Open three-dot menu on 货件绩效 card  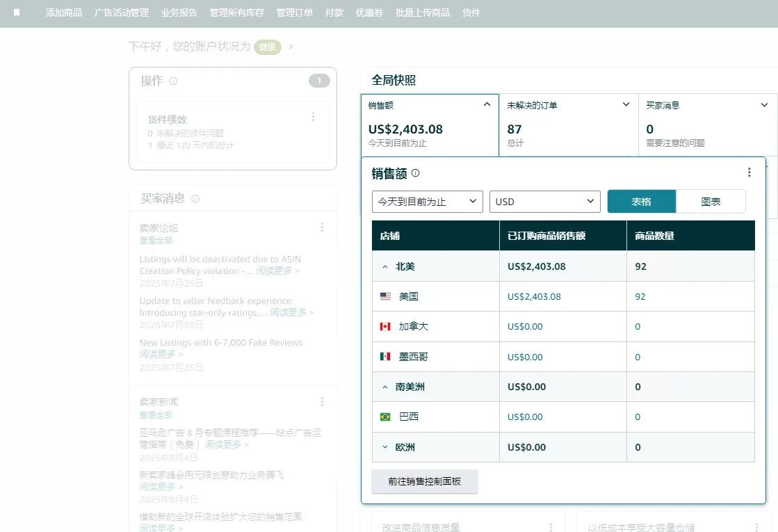coord(313,117)
